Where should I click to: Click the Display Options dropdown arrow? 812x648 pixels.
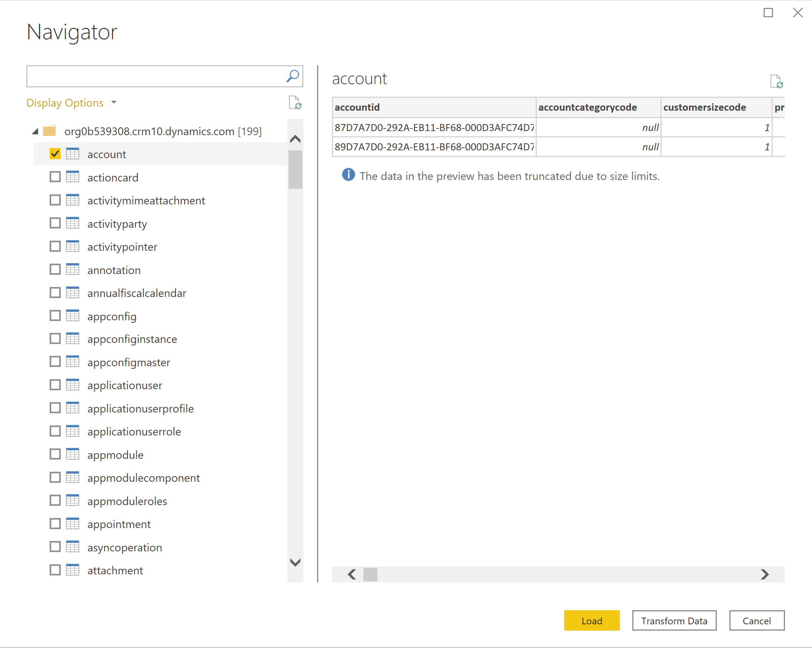click(x=117, y=103)
